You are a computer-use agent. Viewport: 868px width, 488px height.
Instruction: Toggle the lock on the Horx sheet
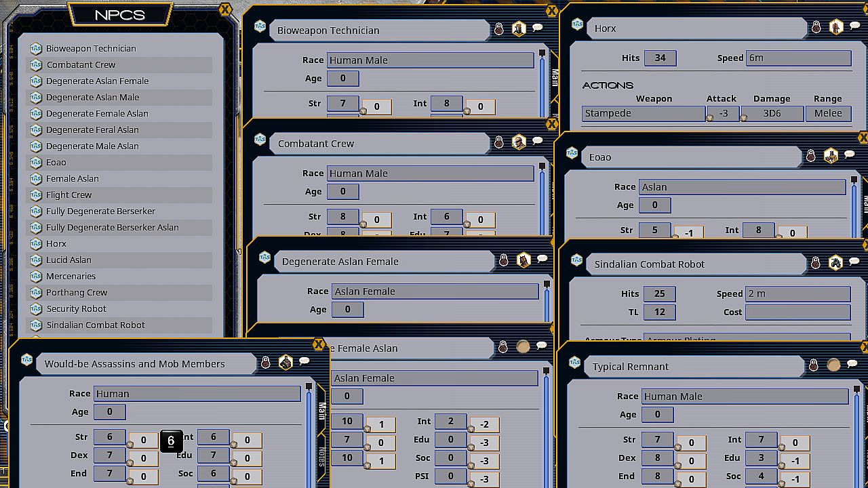(816, 28)
